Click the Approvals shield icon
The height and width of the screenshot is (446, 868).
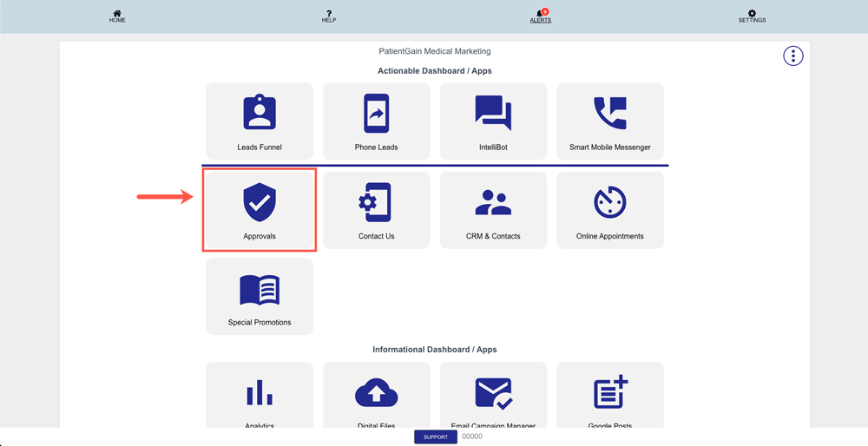[x=260, y=202]
